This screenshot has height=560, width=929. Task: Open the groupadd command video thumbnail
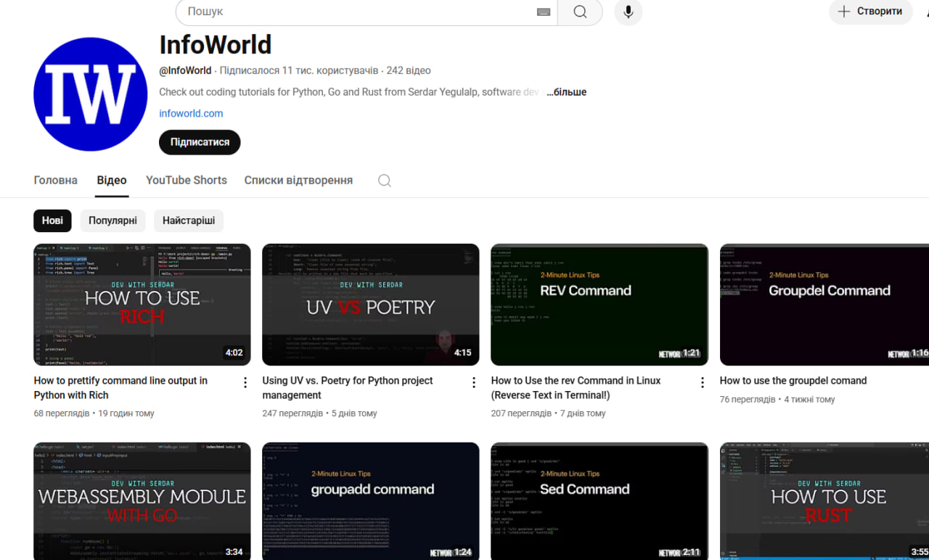[x=371, y=501]
